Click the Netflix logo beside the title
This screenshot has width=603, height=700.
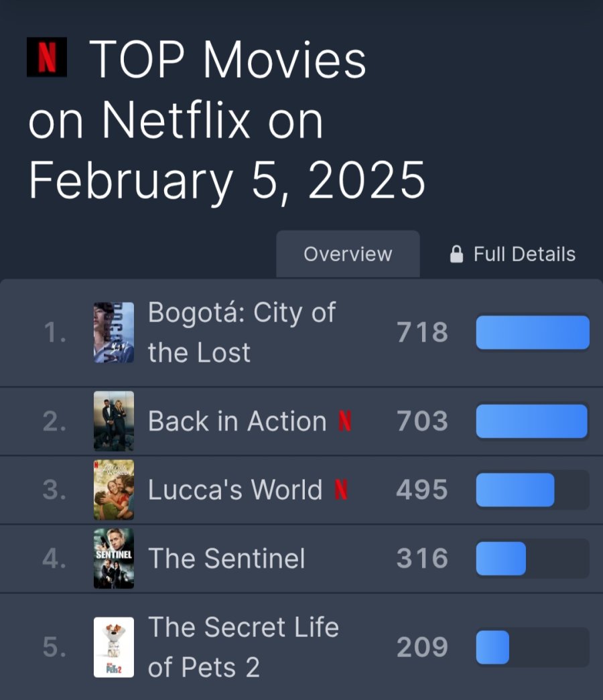pos(47,57)
